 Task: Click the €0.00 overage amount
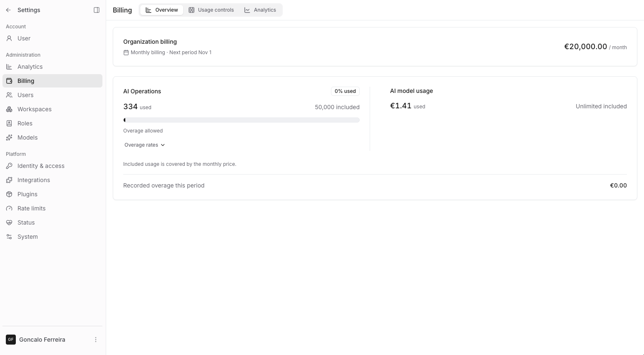tap(618, 185)
